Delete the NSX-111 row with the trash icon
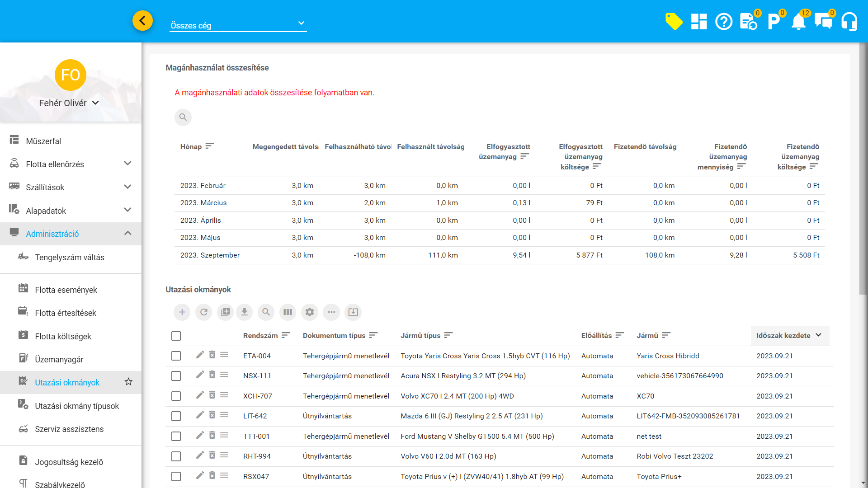The height and width of the screenshot is (488, 868). click(x=212, y=375)
